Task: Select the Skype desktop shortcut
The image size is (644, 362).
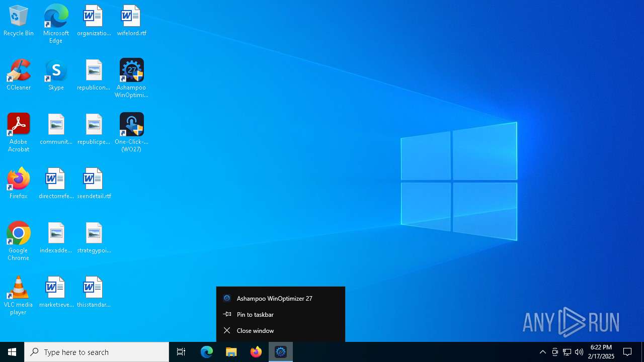Action: click(x=56, y=75)
